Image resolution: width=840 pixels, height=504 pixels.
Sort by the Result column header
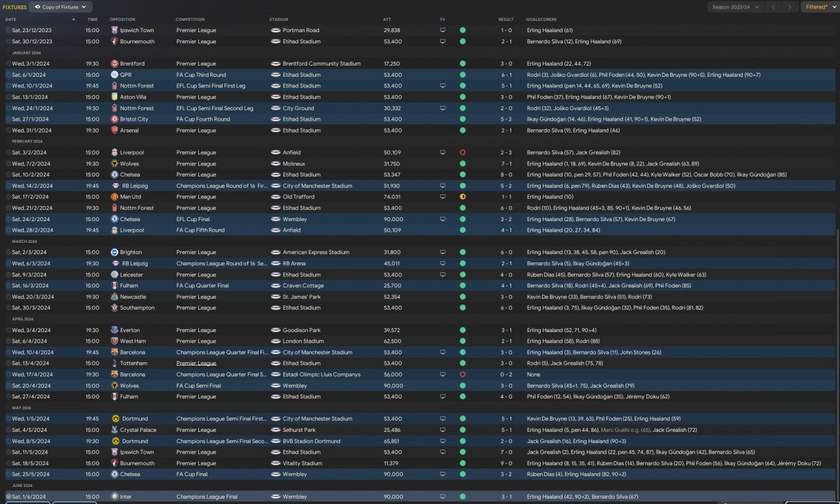506,20
